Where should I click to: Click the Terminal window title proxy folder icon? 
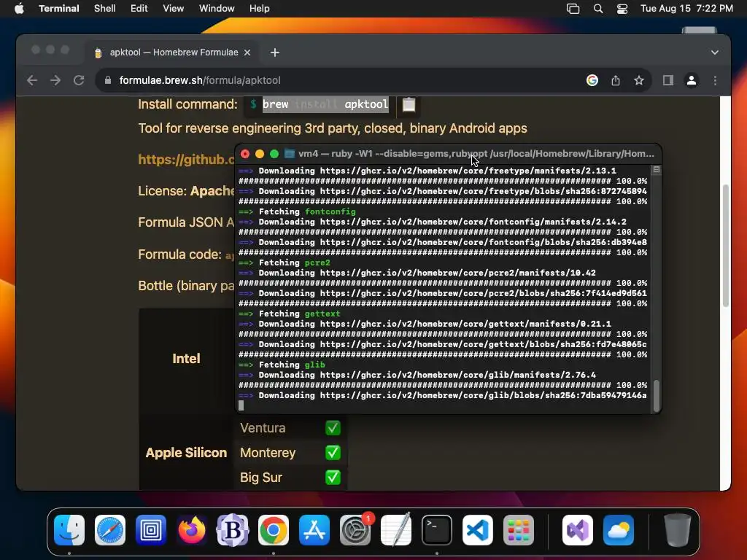click(x=289, y=154)
